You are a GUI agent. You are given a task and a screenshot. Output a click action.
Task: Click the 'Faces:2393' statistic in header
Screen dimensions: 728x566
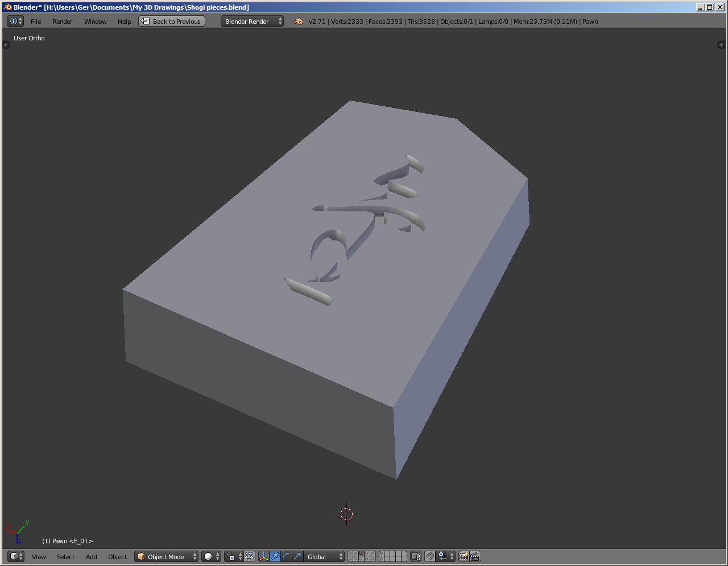pos(385,22)
